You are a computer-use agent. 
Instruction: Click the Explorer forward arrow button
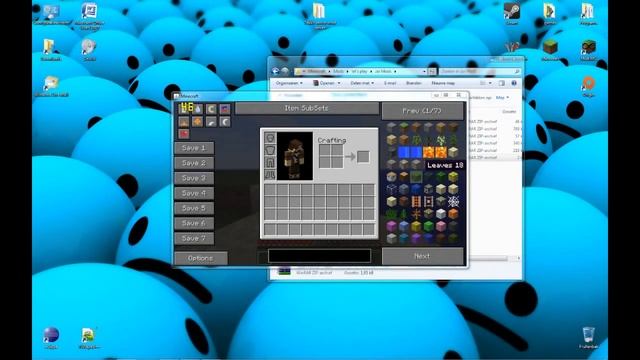285,71
